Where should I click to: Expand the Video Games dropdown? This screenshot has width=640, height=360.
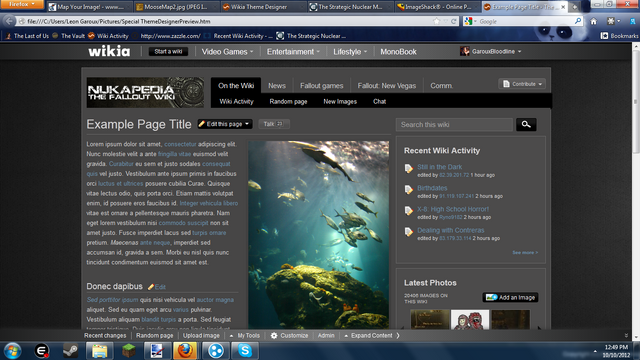point(227,52)
